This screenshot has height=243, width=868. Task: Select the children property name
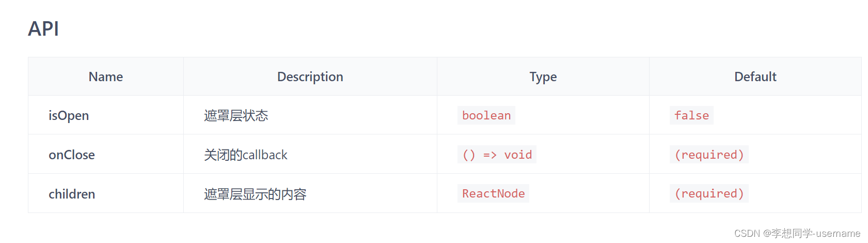click(x=72, y=194)
